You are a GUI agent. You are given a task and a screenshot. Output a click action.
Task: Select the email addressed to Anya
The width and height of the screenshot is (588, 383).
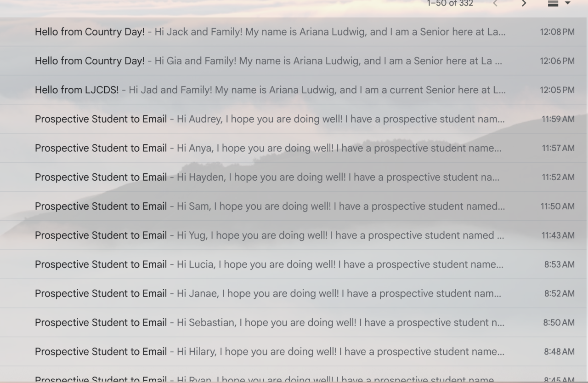(x=270, y=148)
